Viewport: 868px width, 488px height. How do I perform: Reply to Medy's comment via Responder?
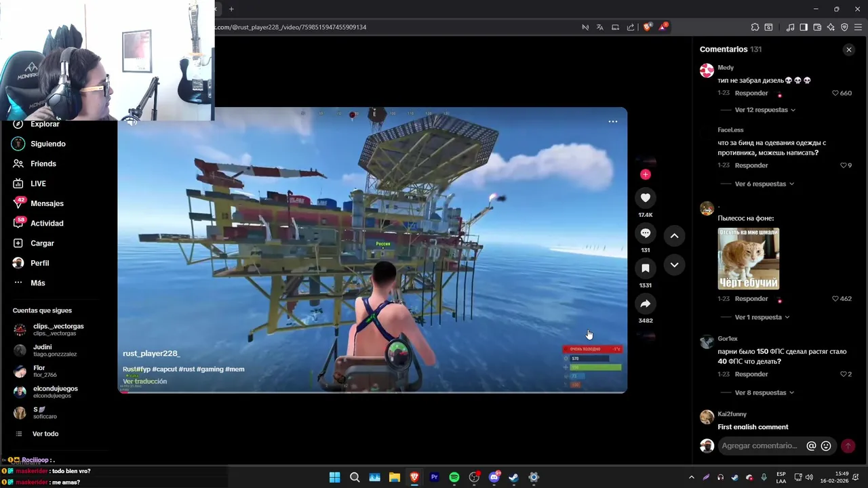point(751,93)
